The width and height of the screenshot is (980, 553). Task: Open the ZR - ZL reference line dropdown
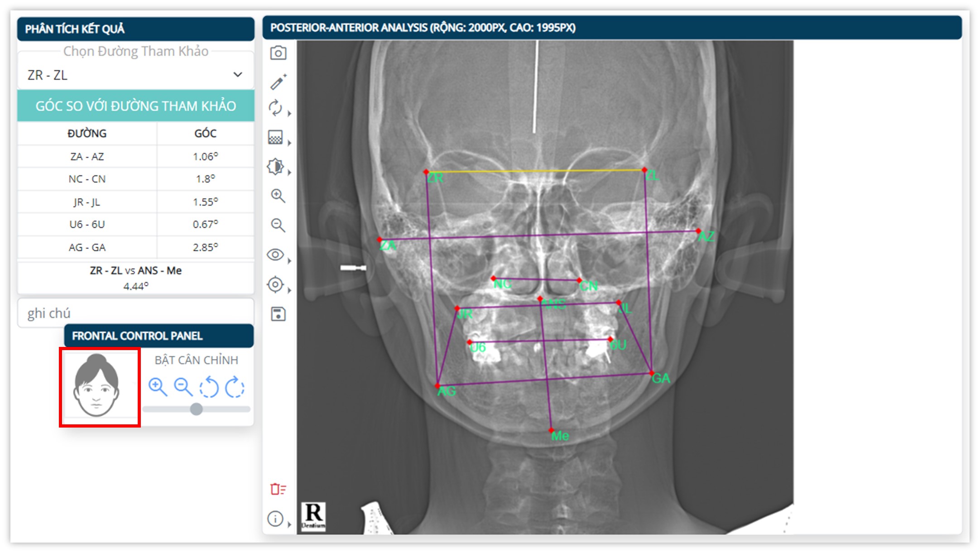tap(135, 75)
